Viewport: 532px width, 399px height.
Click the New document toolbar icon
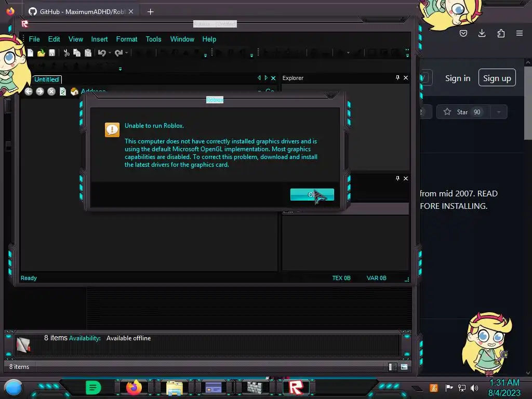pyautogui.click(x=31, y=53)
